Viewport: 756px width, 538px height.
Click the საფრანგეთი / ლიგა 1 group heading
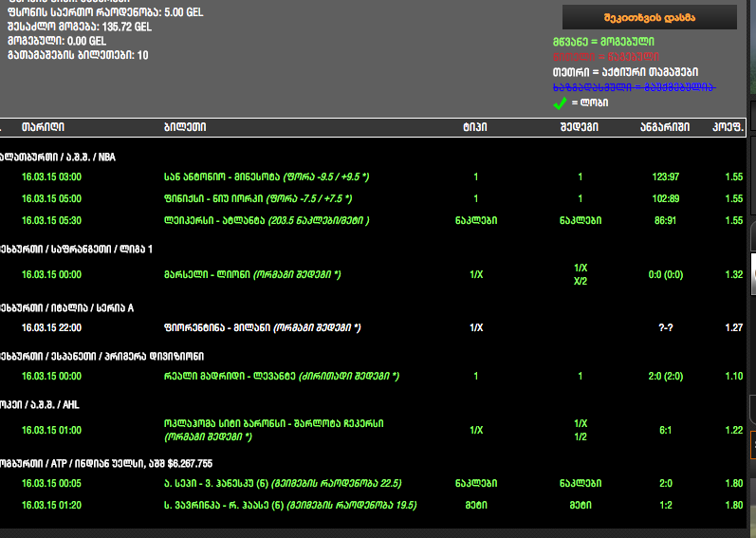(76, 250)
